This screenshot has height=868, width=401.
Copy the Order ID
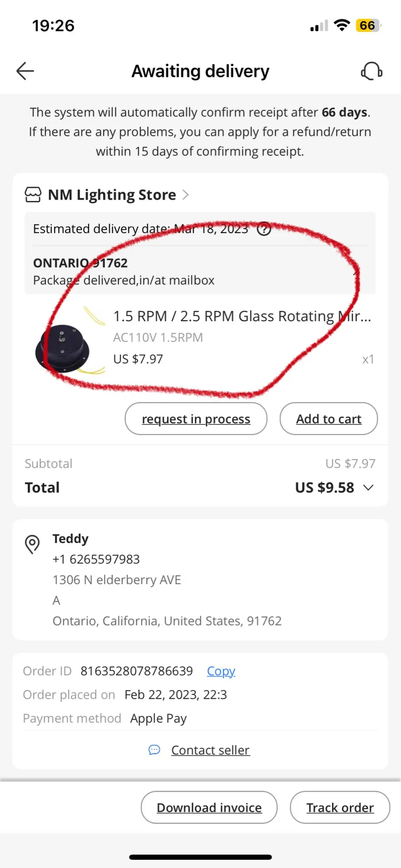(x=221, y=671)
